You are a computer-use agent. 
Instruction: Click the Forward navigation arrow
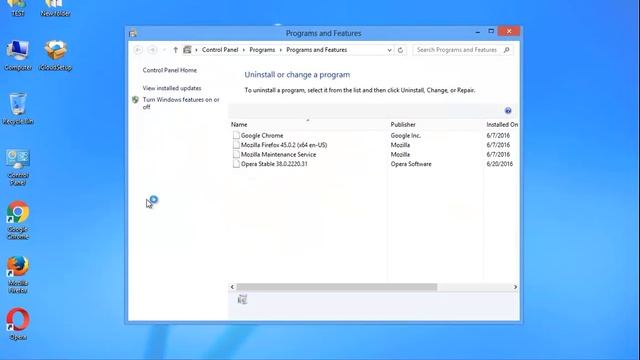[152, 50]
